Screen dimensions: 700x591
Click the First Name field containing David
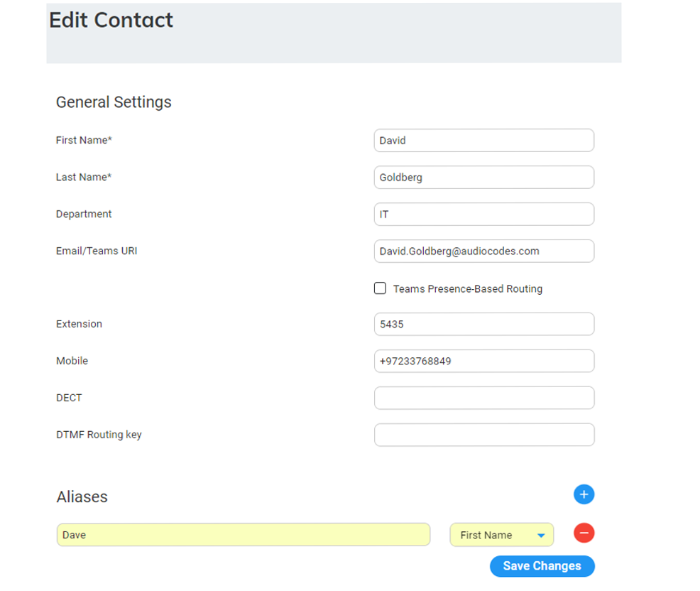[483, 141]
